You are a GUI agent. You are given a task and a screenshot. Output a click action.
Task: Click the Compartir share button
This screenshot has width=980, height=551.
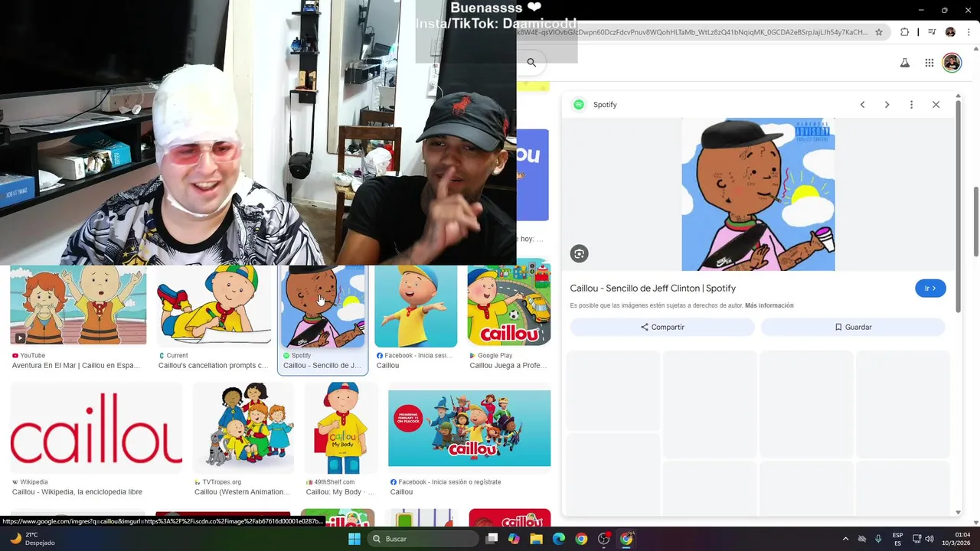click(662, 327)
